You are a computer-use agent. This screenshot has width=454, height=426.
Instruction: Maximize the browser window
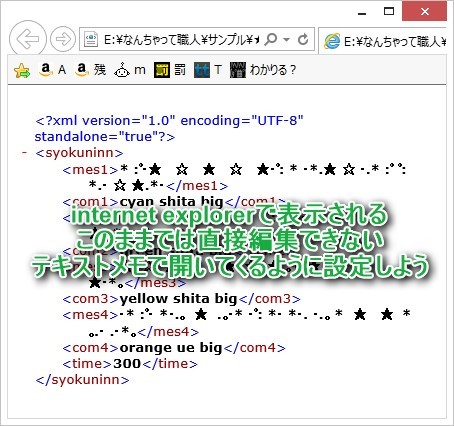[x=389, y=12]
